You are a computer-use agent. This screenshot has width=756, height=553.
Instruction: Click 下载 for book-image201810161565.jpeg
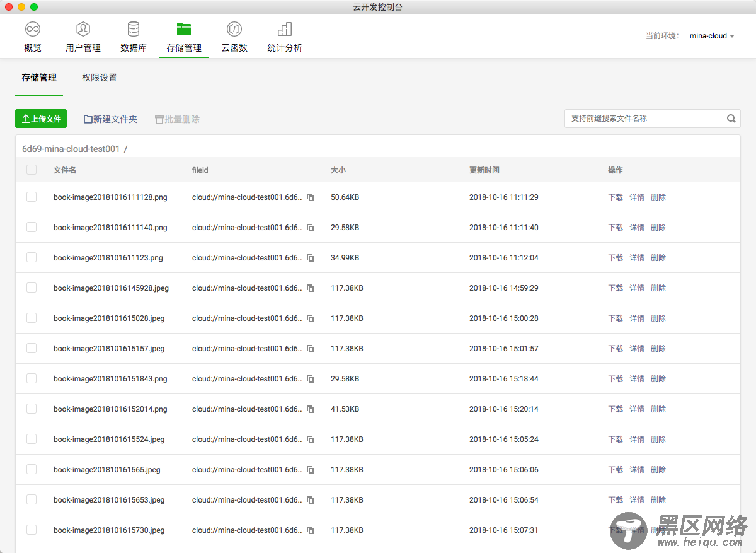click(616, 470)
